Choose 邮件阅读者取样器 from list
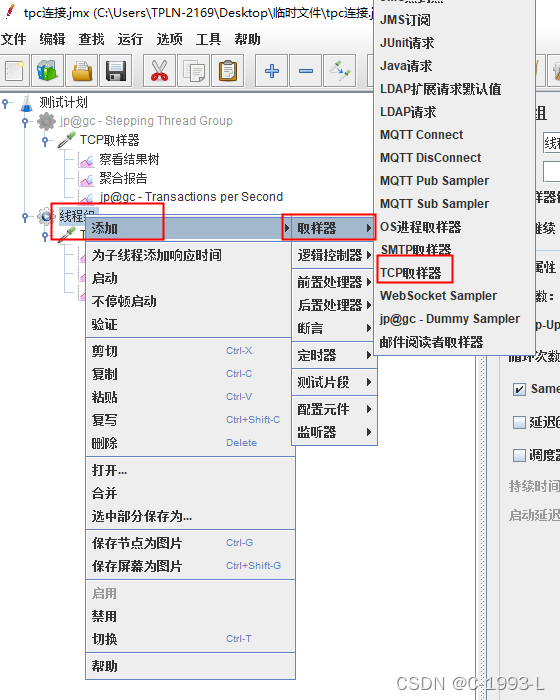Screen dimensions: 560x700 point(454,342)
